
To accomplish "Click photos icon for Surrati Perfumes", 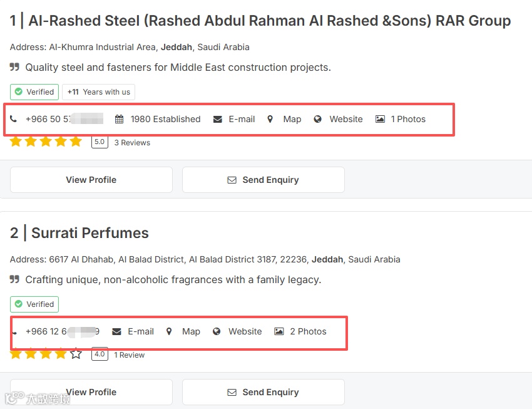I will tap(279, 331).
